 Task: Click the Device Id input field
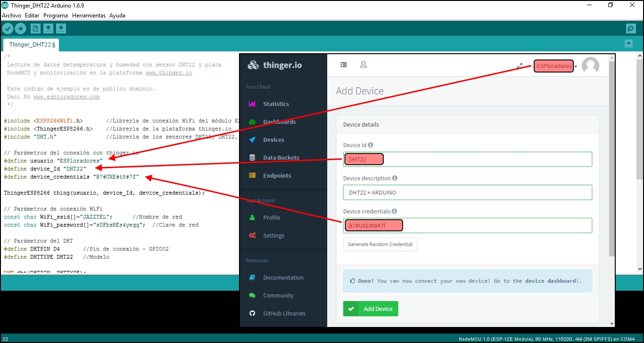coord(468,159)
